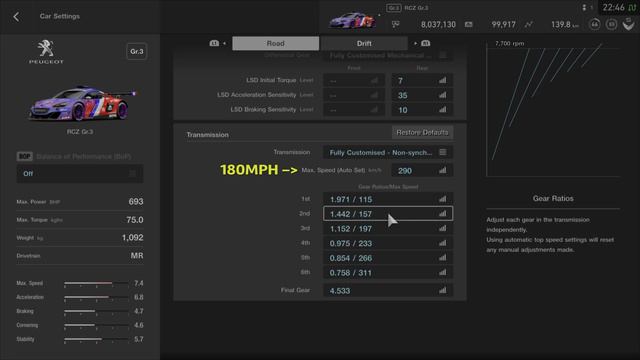Go back using the top-left arrow
This screenshot has height=360, width=640.
tap(16, 17)
